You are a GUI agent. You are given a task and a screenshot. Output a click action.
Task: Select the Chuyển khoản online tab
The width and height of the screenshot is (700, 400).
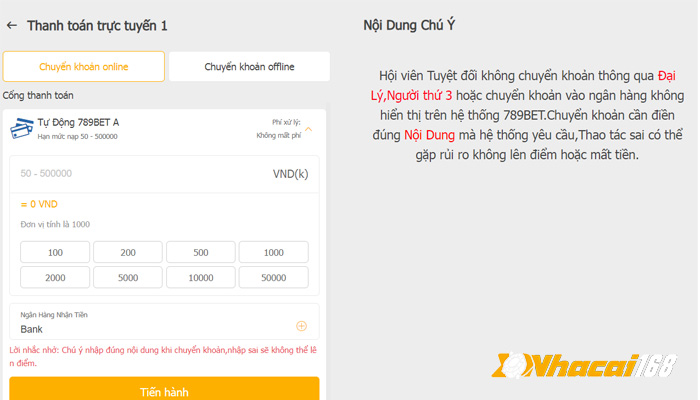tap(83, 67)
